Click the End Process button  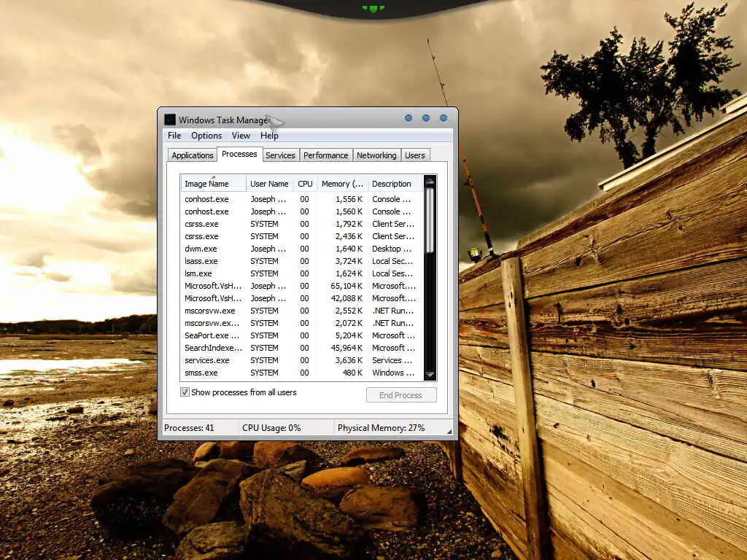click(x=401, y=394)
